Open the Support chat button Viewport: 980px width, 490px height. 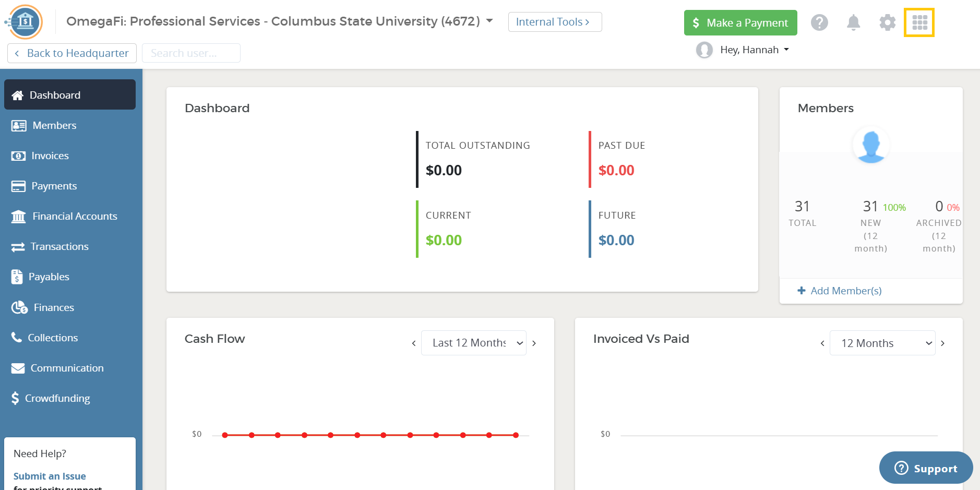click(x=926, y=468)
